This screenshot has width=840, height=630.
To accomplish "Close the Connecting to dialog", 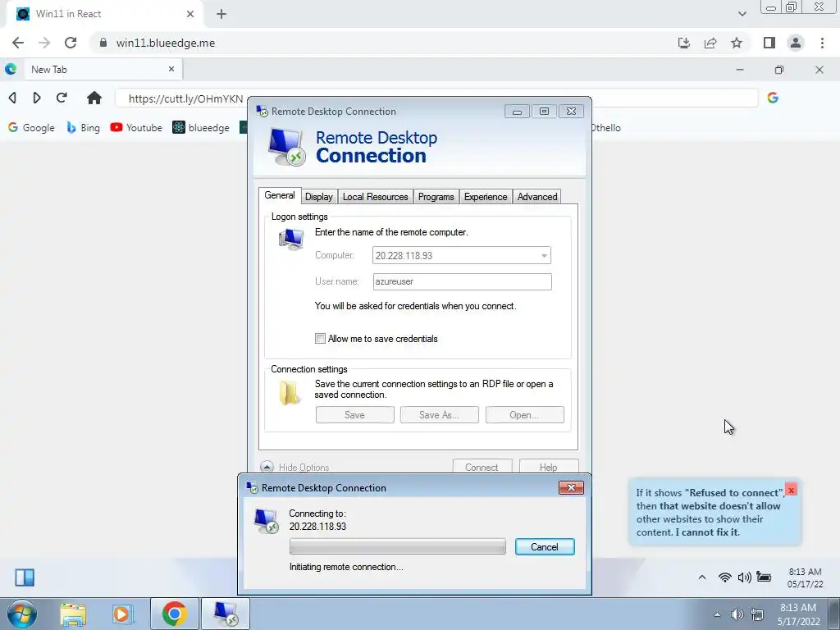I will tap(571, 487).
